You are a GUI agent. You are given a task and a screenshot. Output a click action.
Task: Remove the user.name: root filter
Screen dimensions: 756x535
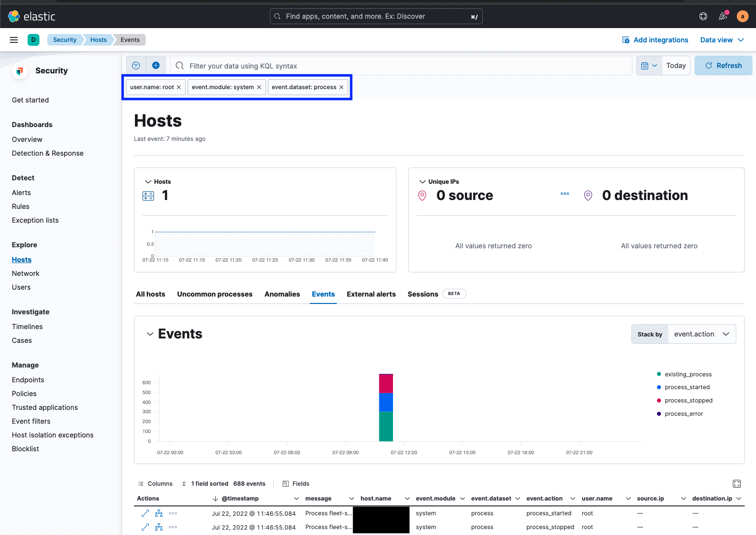point(179,87)
